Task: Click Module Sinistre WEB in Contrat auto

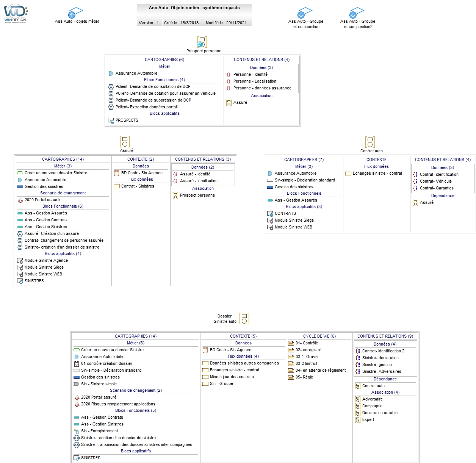Action: pos(293,227)
